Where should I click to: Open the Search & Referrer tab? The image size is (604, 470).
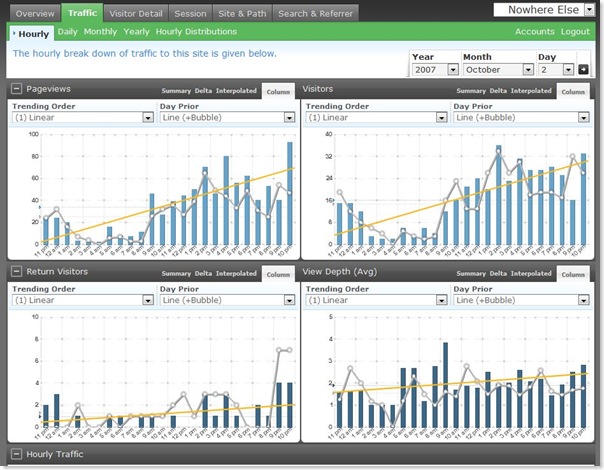pos(315,13)
